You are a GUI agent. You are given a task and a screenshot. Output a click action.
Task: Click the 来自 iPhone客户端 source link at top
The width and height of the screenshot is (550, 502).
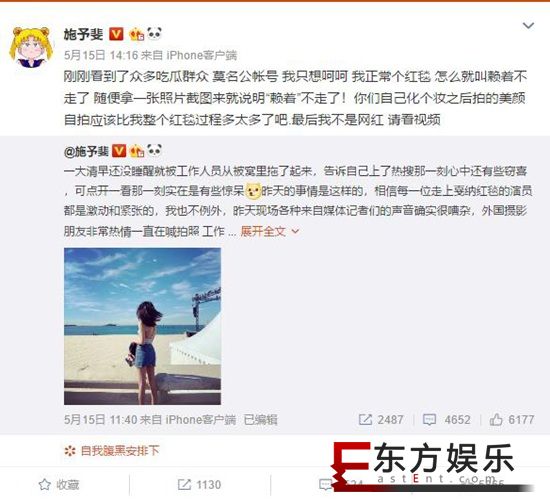[x=189, y=55]
